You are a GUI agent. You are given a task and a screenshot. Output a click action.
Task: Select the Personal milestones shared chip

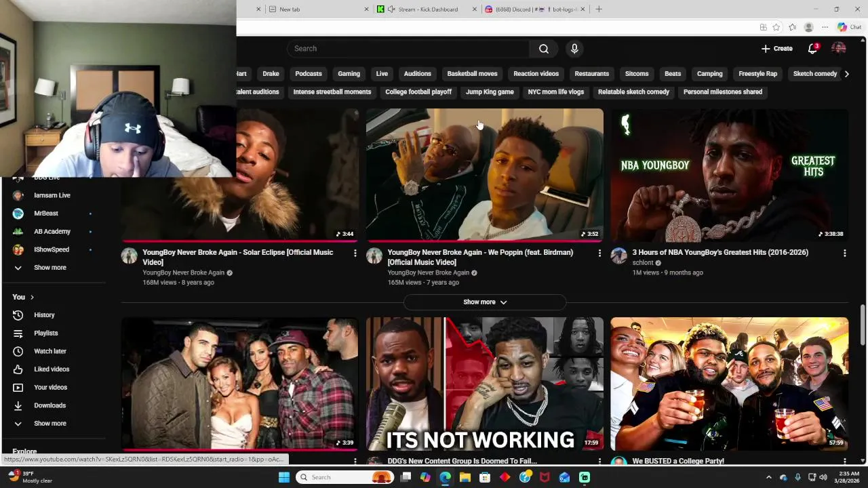point(723,92)
